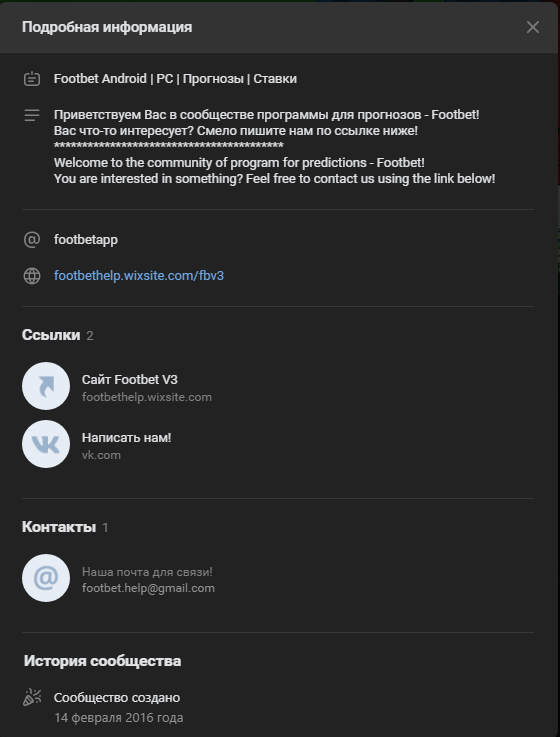
Task: Click the email contact @ avatar
Action: click(46, 578)
